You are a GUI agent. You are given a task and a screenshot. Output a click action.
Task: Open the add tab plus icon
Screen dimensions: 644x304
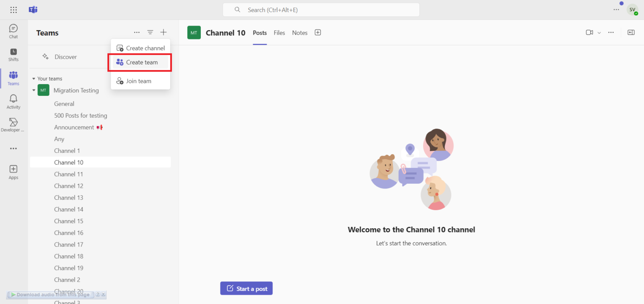point(317,32)
